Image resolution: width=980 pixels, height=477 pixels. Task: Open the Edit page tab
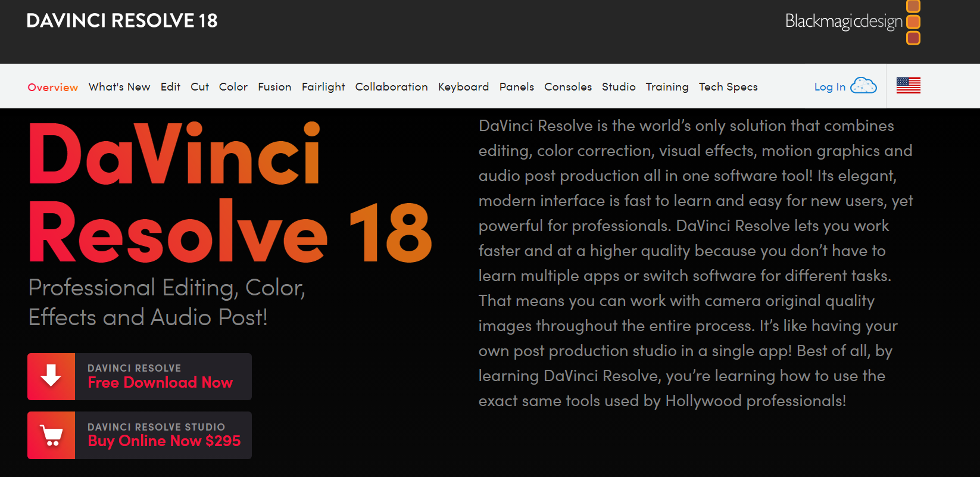170,87
